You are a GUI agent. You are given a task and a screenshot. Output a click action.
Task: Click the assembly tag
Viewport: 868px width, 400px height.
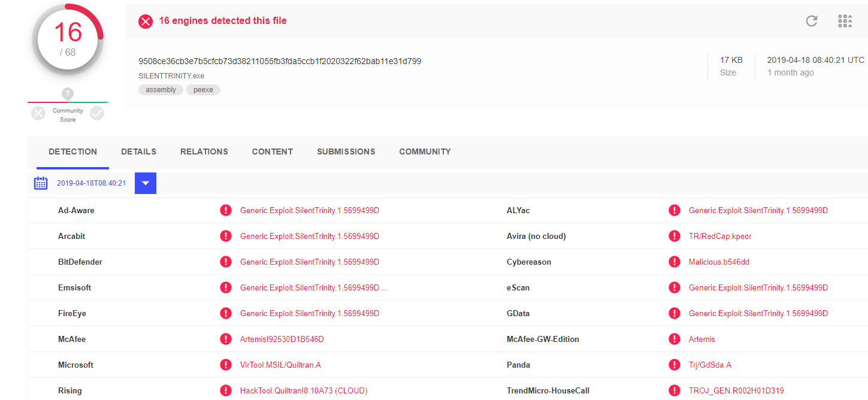click(161, 90)
